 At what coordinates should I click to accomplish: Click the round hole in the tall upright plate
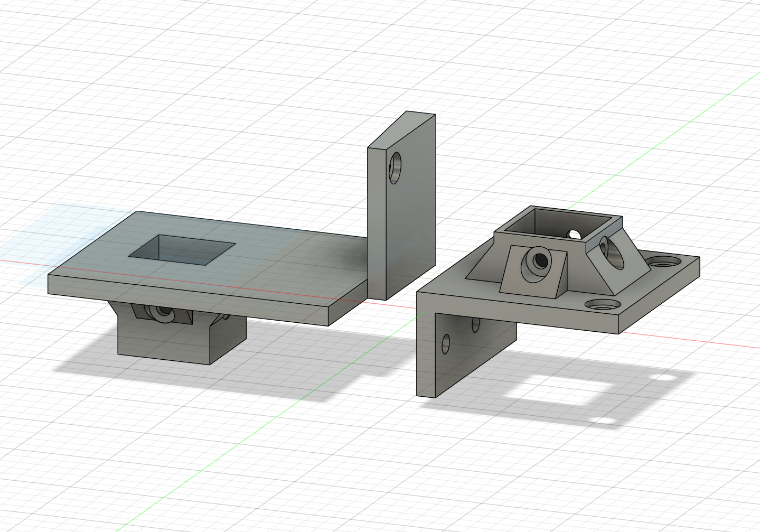click(x=396, y=168)
